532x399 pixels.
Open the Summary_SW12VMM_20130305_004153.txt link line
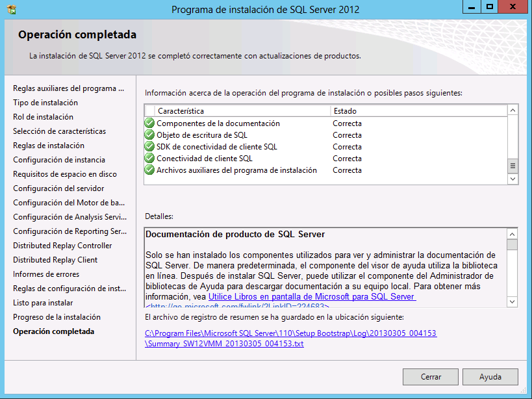(x=224, y=344)
